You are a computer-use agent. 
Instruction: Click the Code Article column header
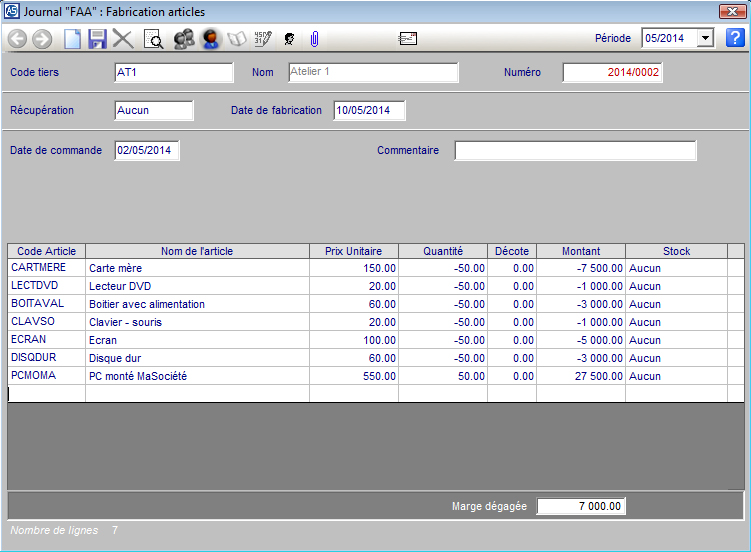[46, 251]
